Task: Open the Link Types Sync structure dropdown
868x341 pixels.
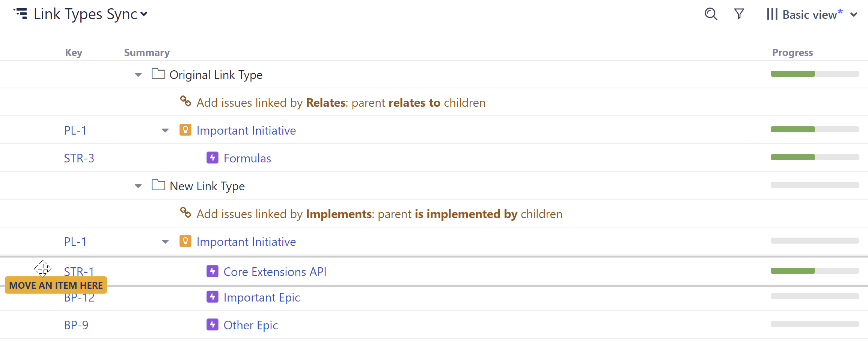Action: click(x=144, y=14)
